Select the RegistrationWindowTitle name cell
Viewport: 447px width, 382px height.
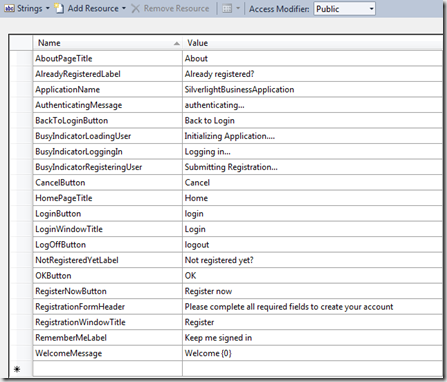point(108,322)
